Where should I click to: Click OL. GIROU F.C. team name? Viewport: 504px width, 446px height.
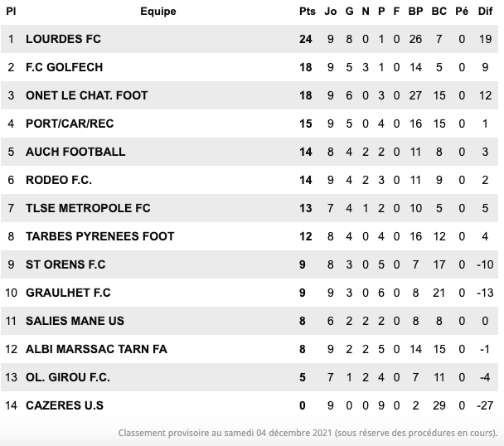tap(68, 377)
